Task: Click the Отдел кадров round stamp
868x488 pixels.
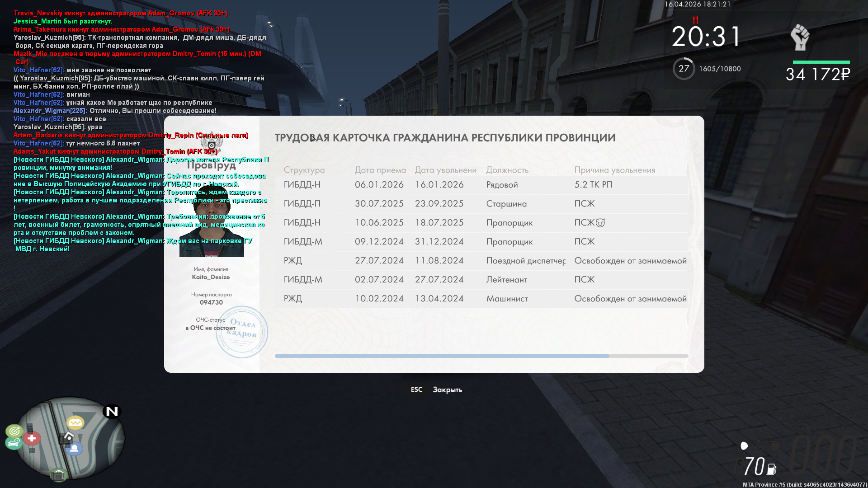Action: pos(242,332)
